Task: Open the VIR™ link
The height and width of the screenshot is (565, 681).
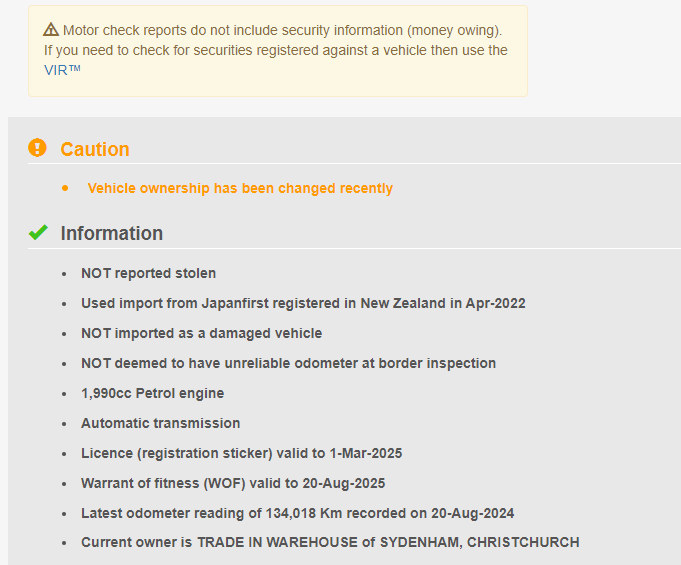Action: 62,70
